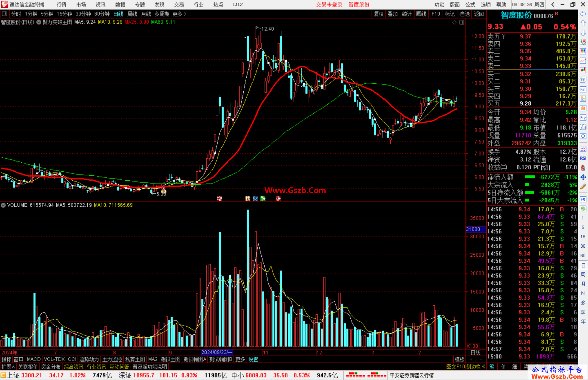Open the 公式 menu
The width and height of the screenshot is (588, 380).
point(470,4)
